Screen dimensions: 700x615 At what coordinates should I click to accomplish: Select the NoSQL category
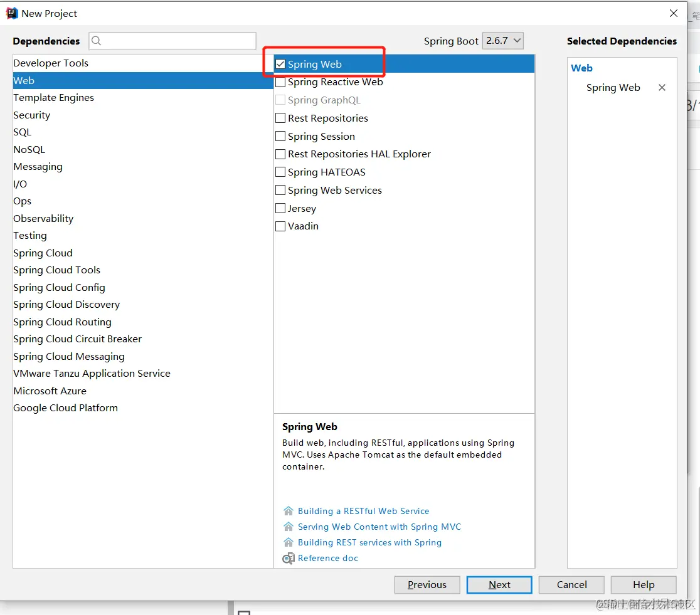coord(143,149)
